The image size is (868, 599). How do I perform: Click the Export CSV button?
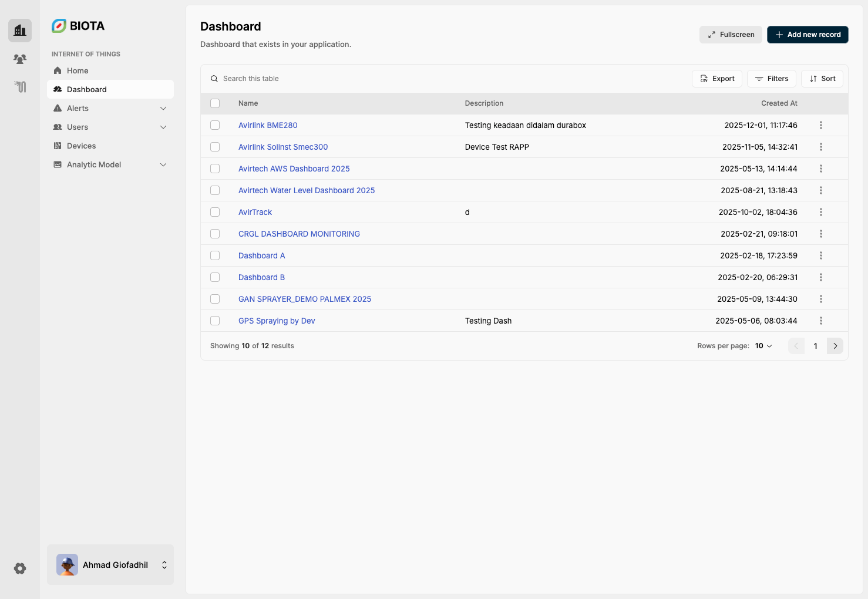click(717, 79)
